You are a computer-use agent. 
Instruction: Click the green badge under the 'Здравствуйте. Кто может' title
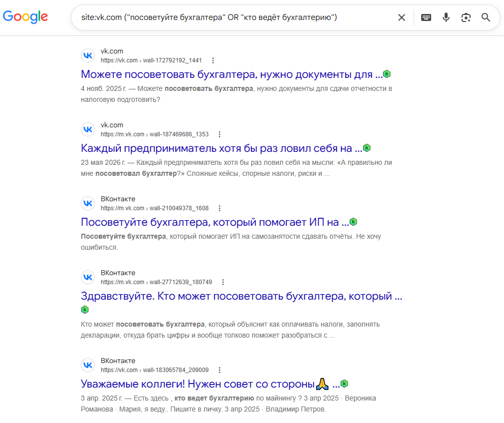coord(85,310)
